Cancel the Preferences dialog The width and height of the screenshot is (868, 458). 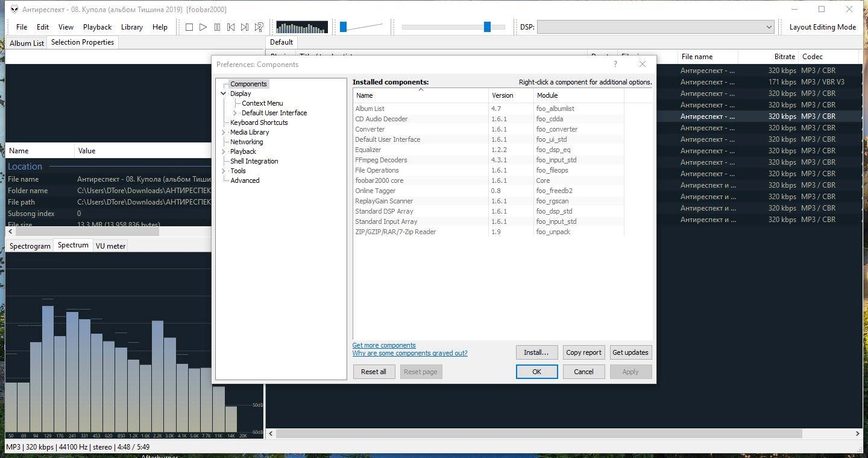[x=583, y=372]
